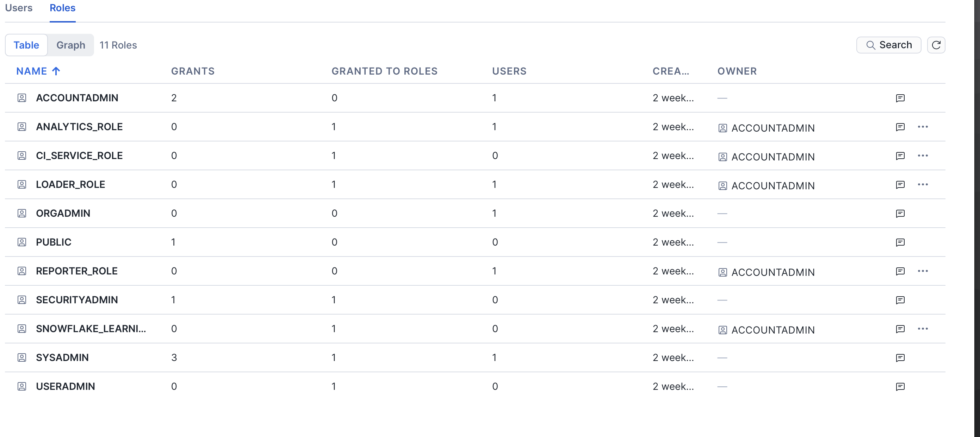Screen dimensions: 980x437
Task: Open comment icon for ACCOUNTADMIN row
Action: click(x=900, y=98)
